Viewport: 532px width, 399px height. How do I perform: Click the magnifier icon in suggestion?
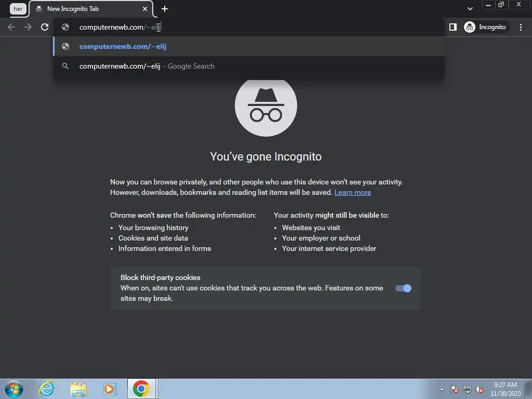click(65, 66)
